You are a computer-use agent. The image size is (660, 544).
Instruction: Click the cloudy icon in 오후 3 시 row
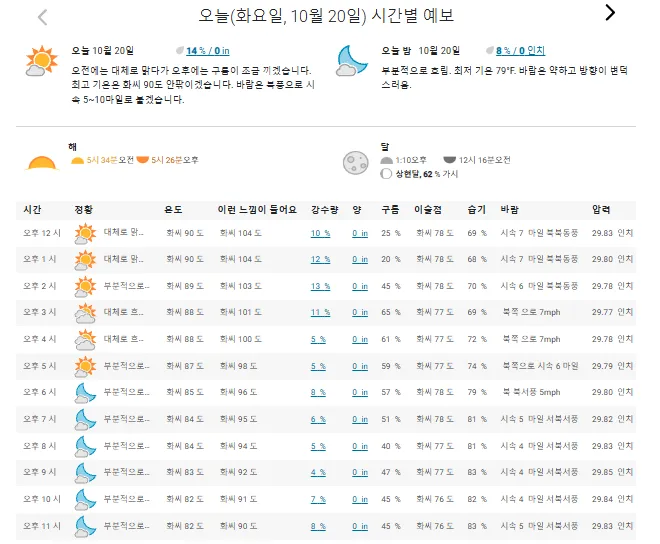(x=85, y=313)
